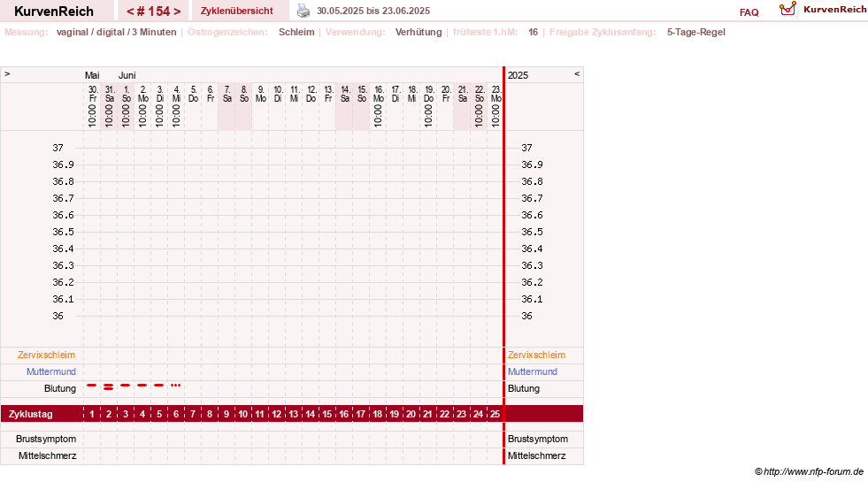Click the right-side Brustsymptom label

click(x=538, y=439)
